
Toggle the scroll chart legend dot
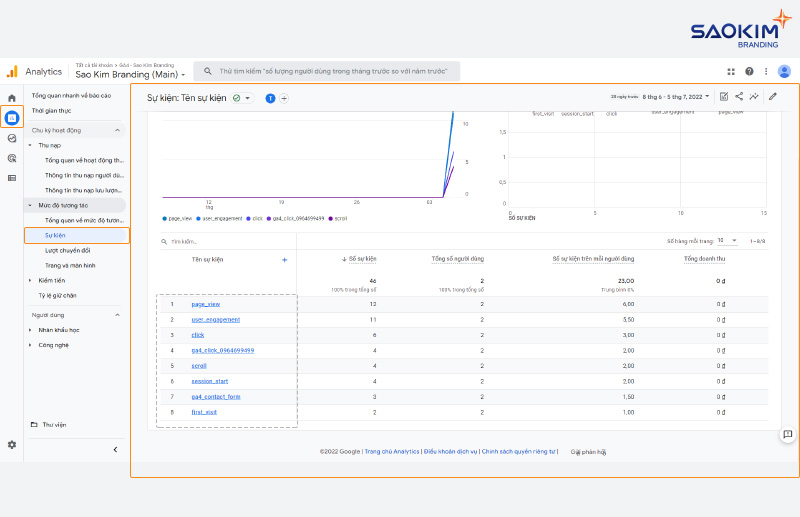pyautogui.click(x=331, y=218)
